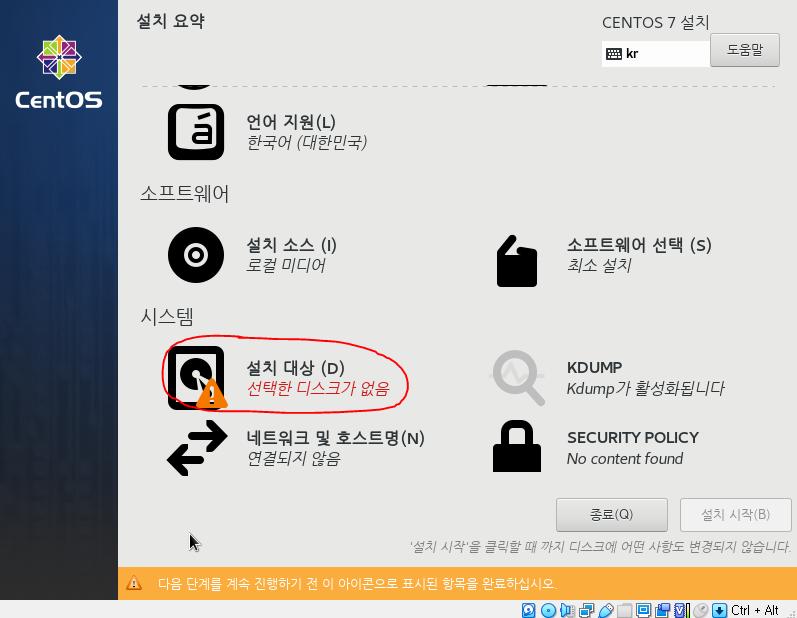Click the VirtualBox CPU virtualization status icon
797x618 pixels.
[x=682, y=610]
